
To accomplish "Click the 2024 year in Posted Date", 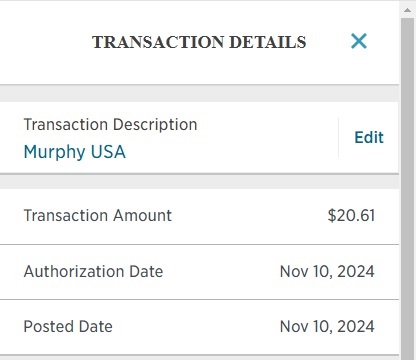I will (x=356, y=326).
